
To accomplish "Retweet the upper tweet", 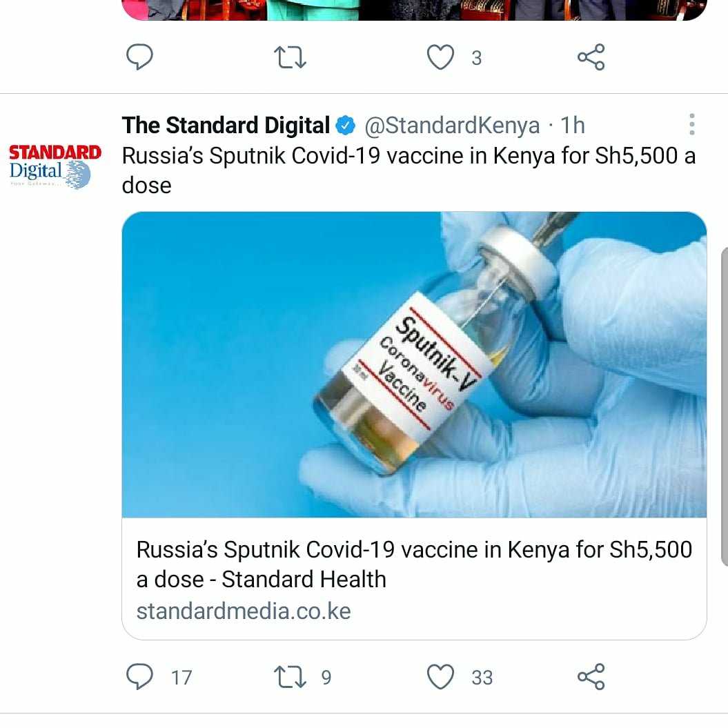I will coord(290,57).
